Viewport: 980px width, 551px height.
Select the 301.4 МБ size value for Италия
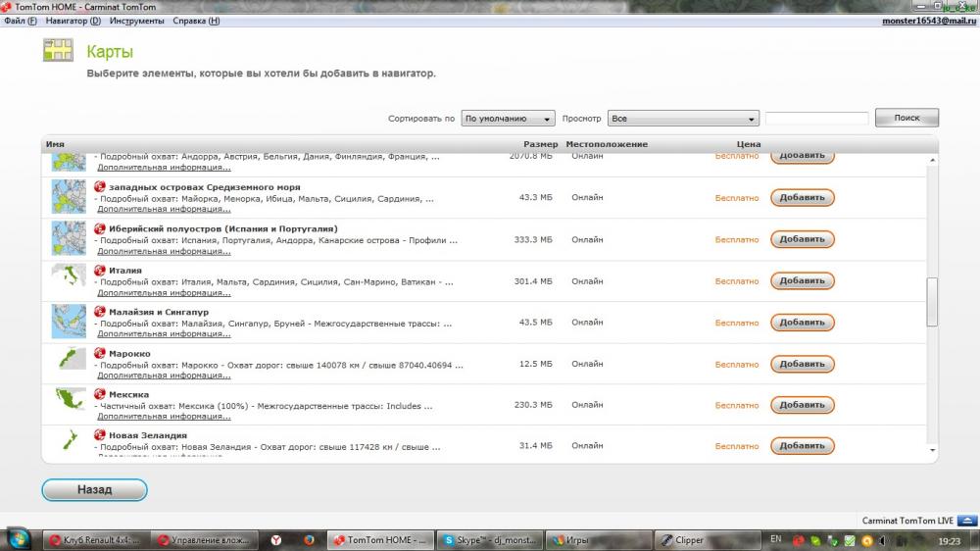533,281
